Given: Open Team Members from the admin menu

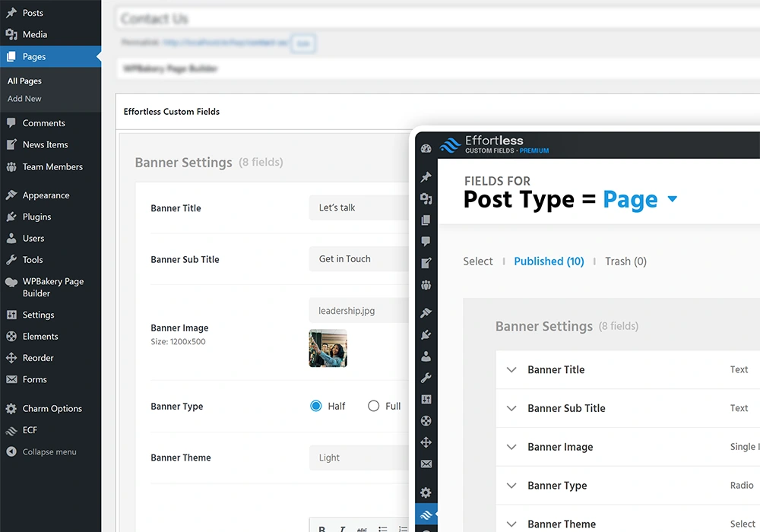Looking at the screenshot, I should click(x=51, y=166).
